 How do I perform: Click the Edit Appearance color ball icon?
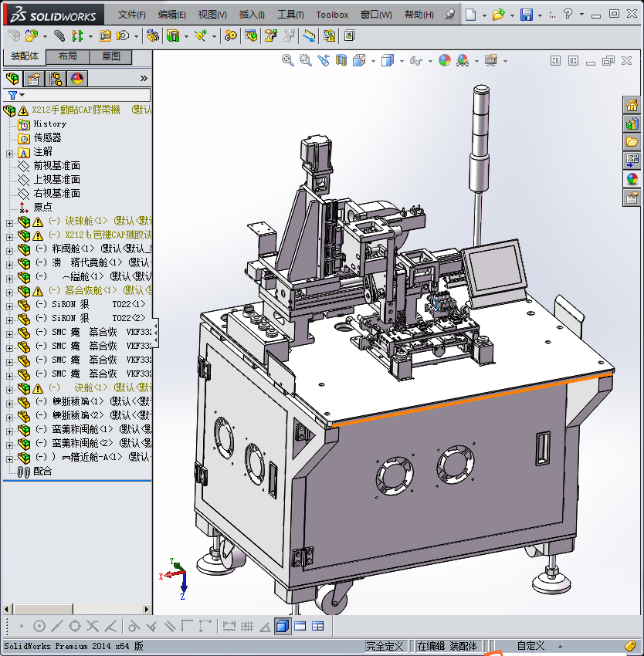[x=444, y=60]
